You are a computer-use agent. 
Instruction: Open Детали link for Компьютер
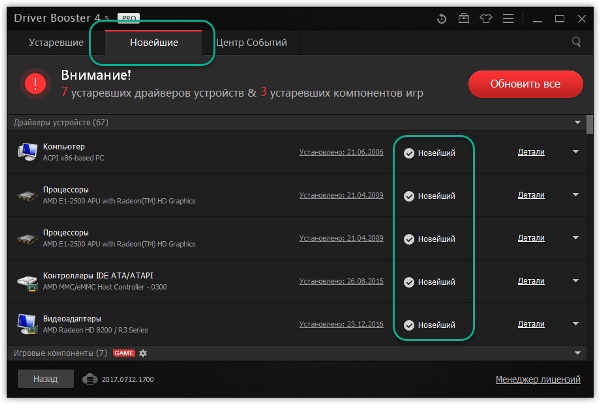click(x=531, y=152)
